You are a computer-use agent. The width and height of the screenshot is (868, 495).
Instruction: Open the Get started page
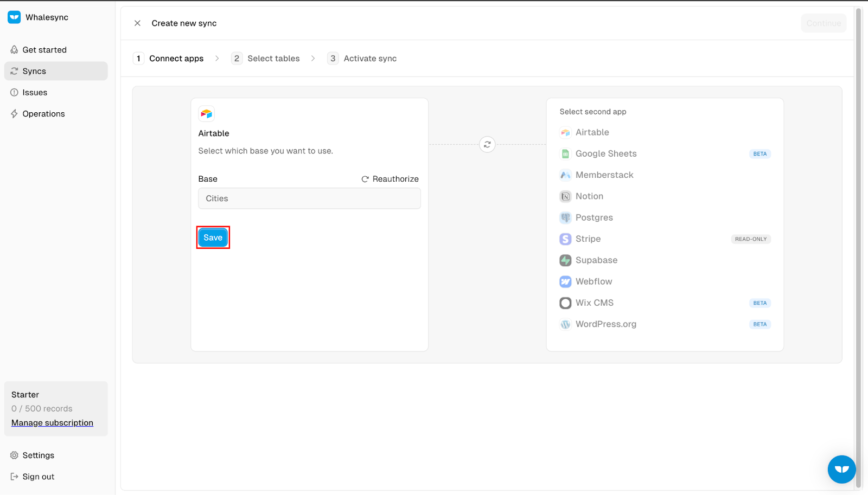pos(56,50)
